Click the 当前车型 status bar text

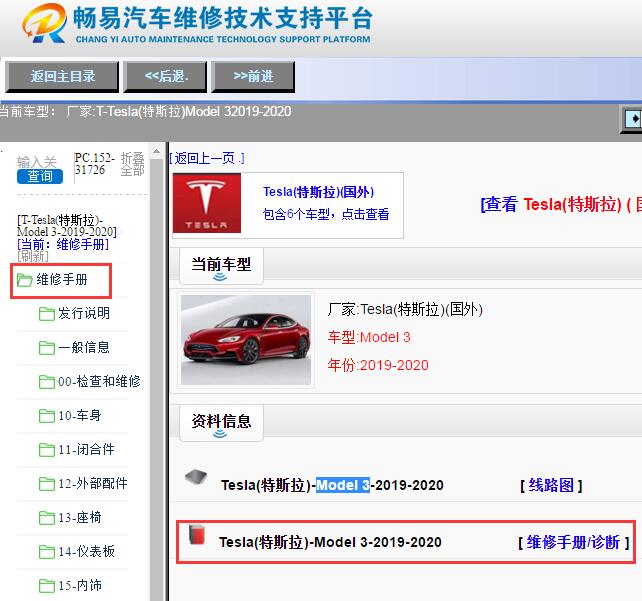point(145,111)
